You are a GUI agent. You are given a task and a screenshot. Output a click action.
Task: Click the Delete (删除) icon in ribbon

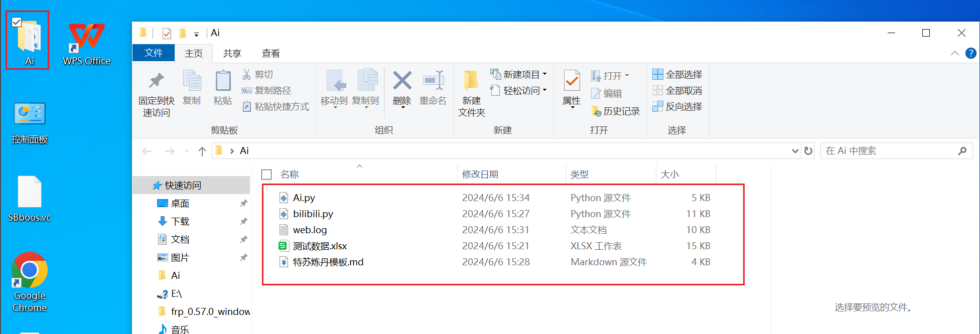[402, 81]
